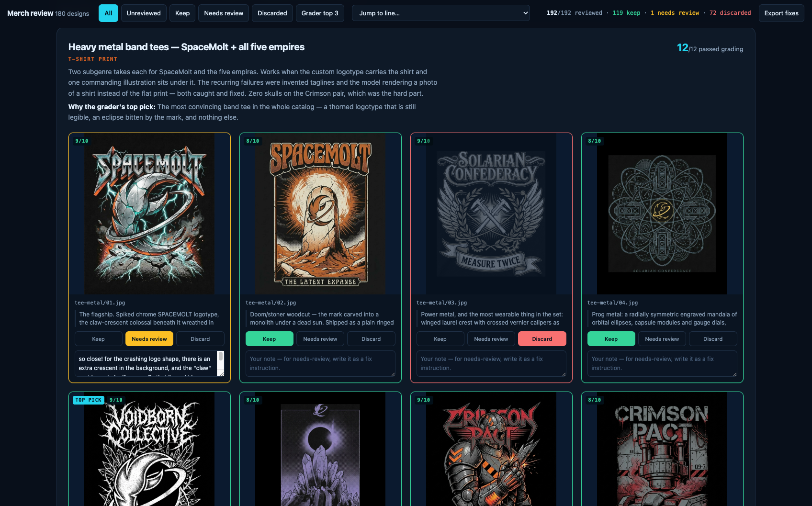Open the chrome SPACEMOLT tee thumbnail
Screen dimensions: 812x506
click(149, 214)
